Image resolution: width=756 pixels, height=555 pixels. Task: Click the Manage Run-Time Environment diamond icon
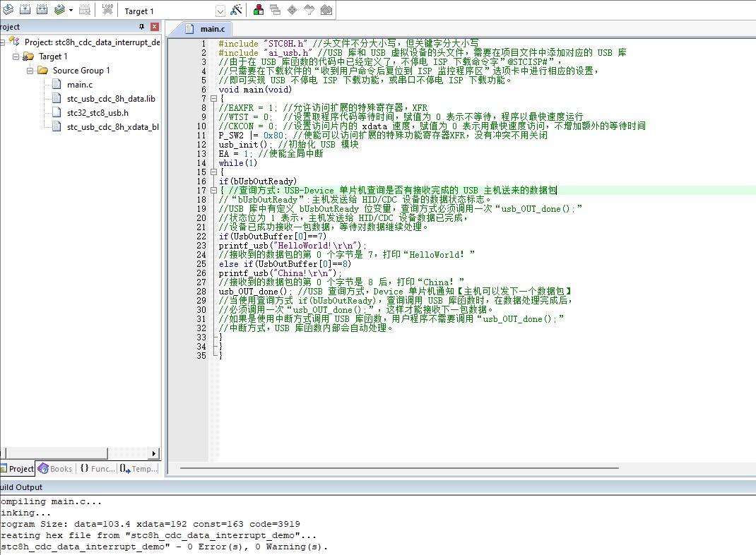(x=293, y=10)
